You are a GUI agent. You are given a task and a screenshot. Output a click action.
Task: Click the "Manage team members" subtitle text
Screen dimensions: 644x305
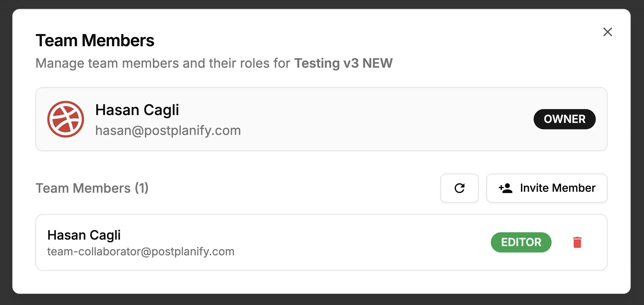point(162,63)
